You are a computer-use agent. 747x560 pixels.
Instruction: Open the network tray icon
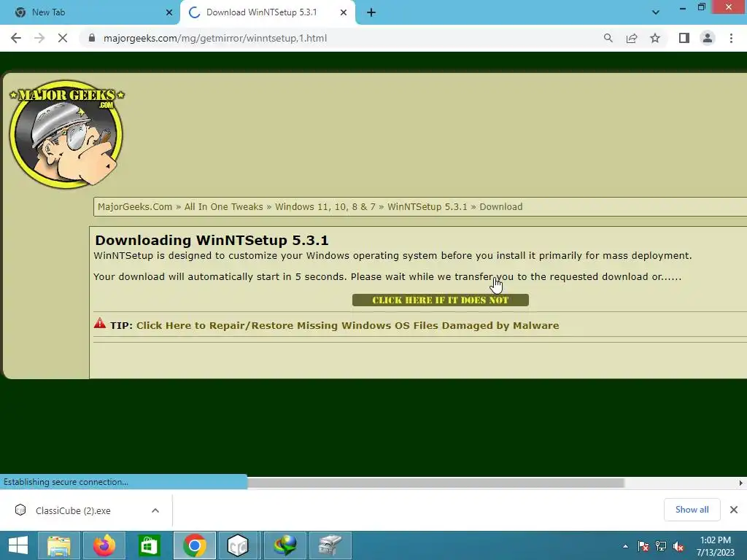pyautogui.click(x=661, y=545)
